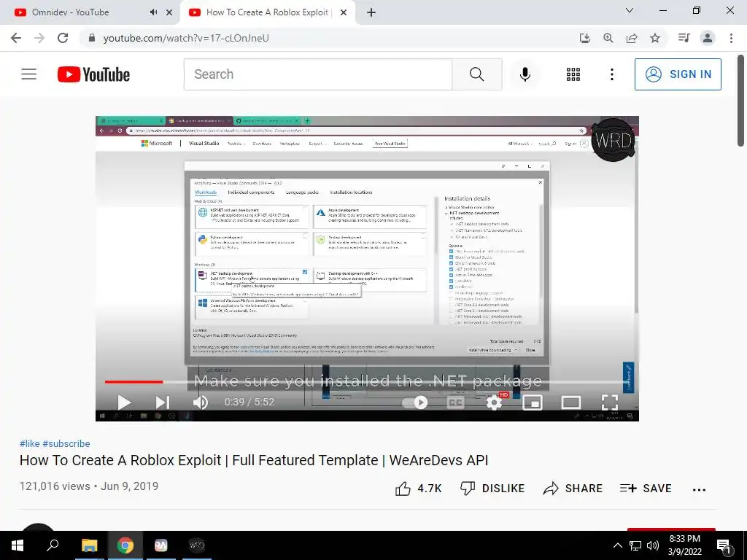Click the DISLIKE button

point(492,489)
